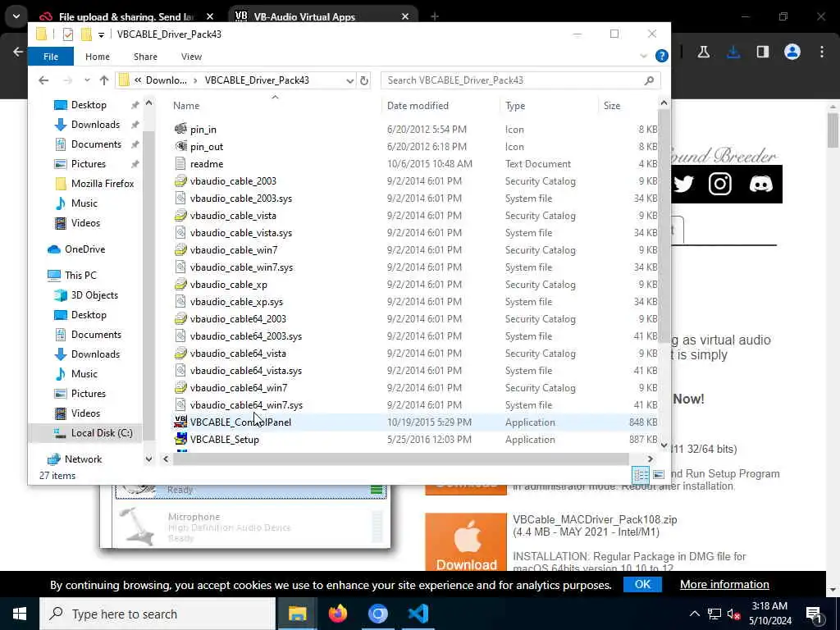
Task: Select the pin_in icon file
Action: point(203,129)
